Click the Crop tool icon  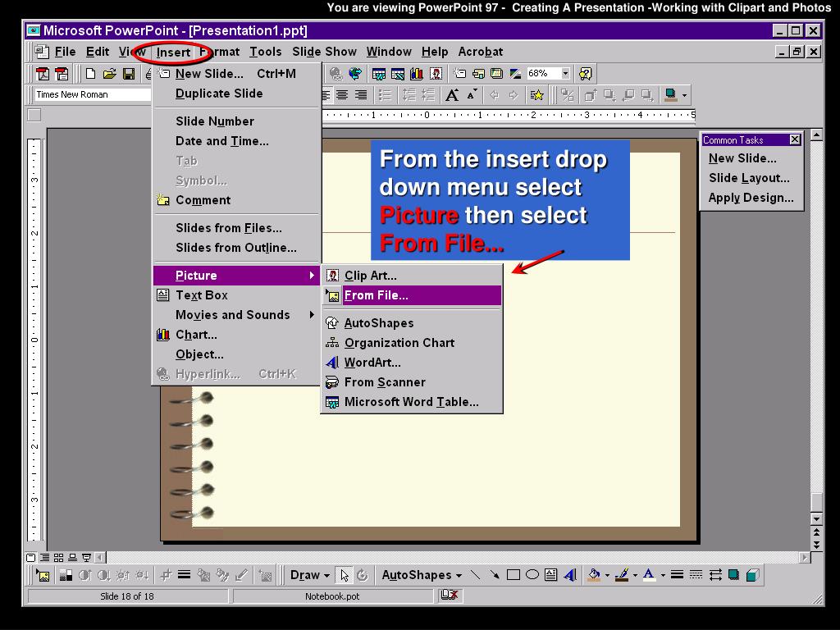pyautogui.click(x=166, y=575)
